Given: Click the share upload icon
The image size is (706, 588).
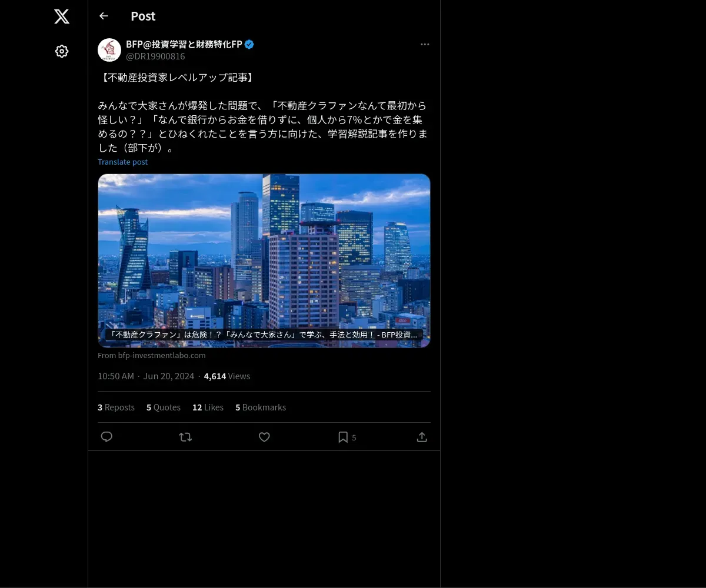Looking at the screenshot, I should 422,437.
